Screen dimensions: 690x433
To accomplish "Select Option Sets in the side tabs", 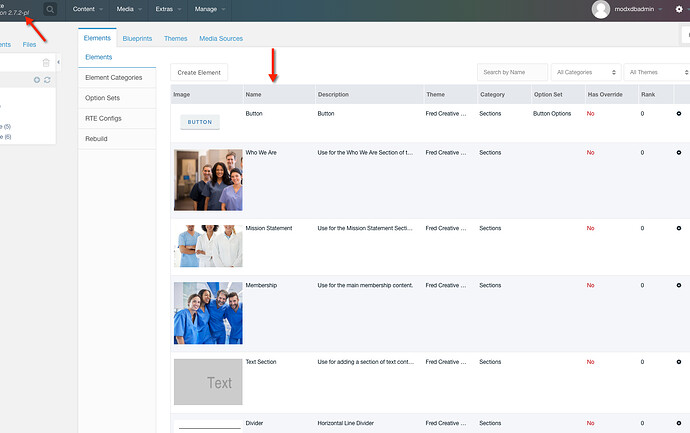I will (117, 98).
